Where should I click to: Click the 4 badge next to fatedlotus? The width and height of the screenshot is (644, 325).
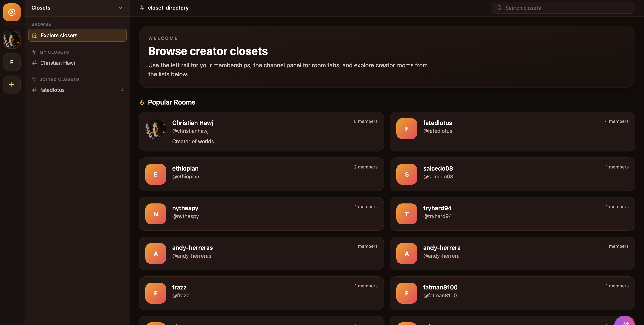(122, 90)
